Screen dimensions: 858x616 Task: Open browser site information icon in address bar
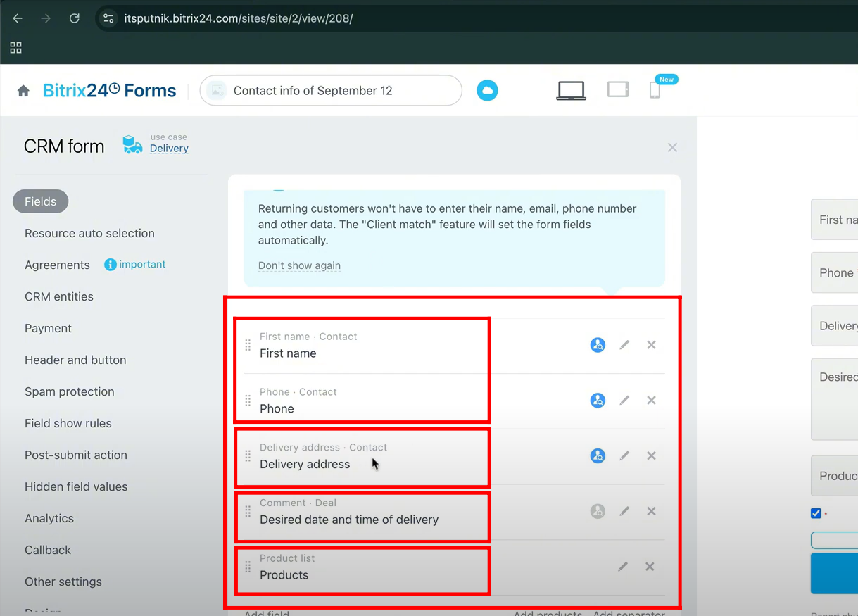pos(108,18)
